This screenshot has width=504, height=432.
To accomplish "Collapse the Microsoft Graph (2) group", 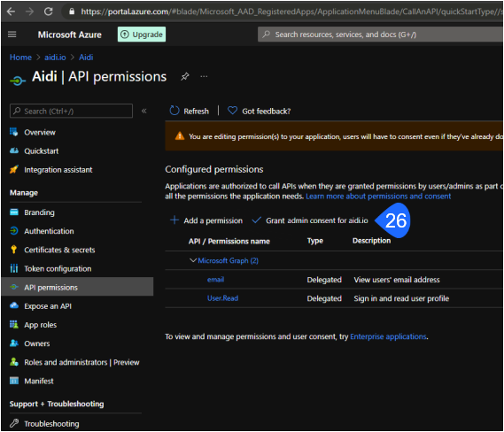I will [x=193, y=260].
